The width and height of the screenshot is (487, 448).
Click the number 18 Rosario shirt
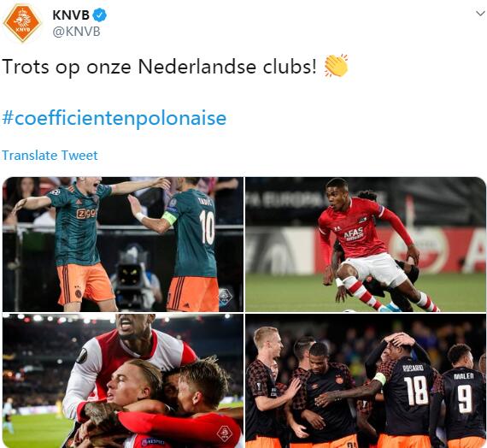coord(416,391)
